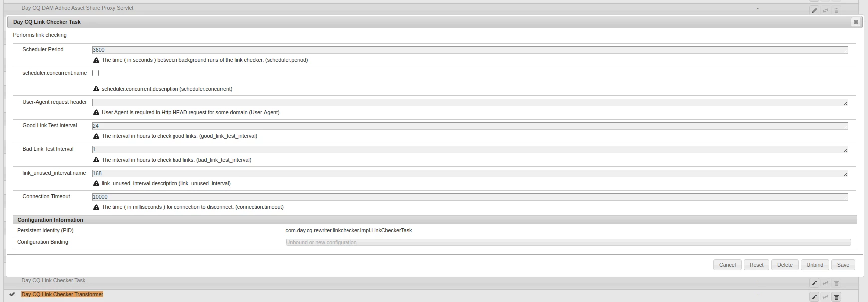Click warning icon by bad_link_test_interval description
This screenshot has width=868, height=302.
[x=96, y=160]
